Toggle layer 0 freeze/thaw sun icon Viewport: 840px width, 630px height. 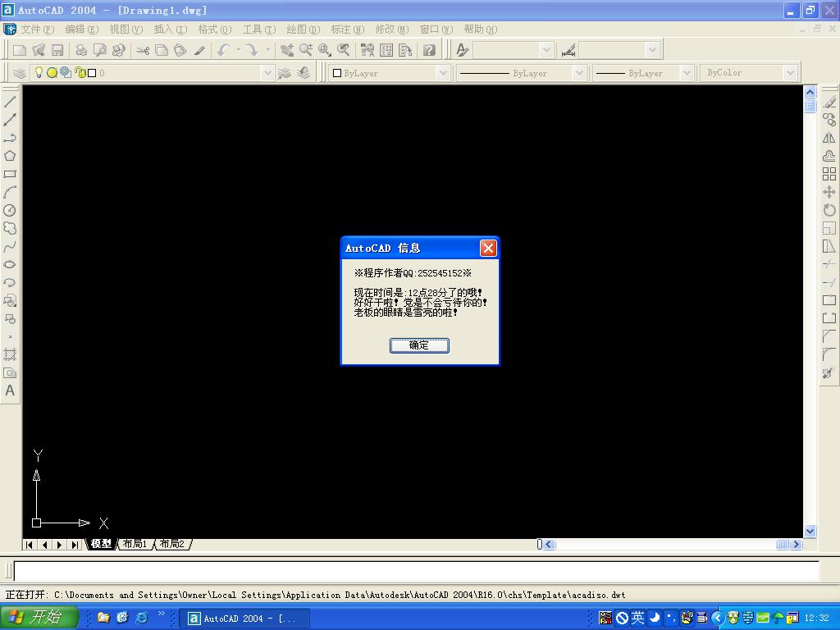(52, 72)
